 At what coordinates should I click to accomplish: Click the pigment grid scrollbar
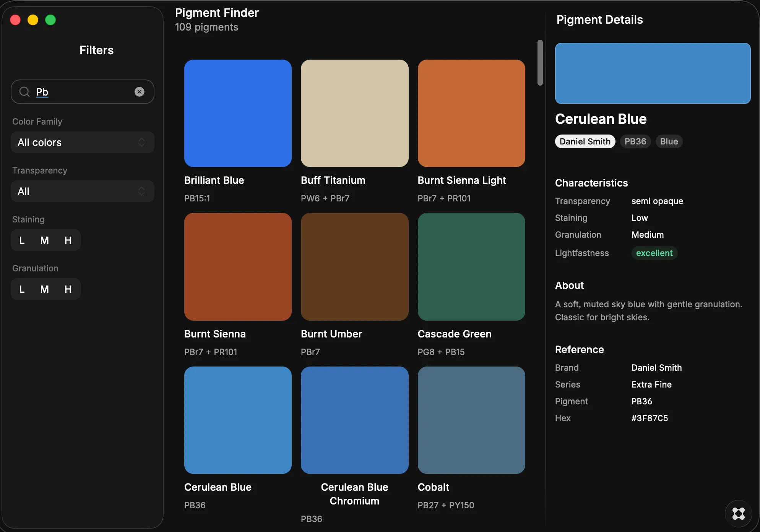pyautogui.click(x=540, y=63)
